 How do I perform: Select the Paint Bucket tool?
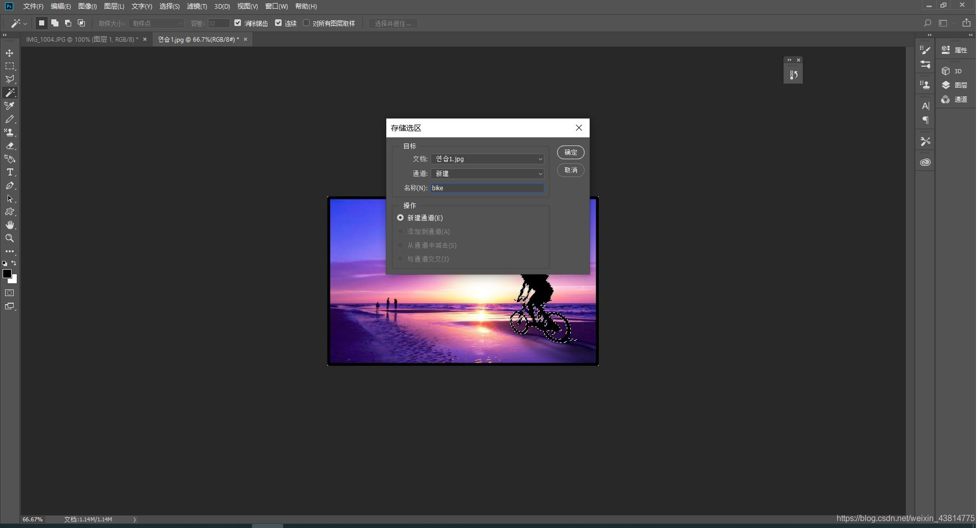point(10,159)
